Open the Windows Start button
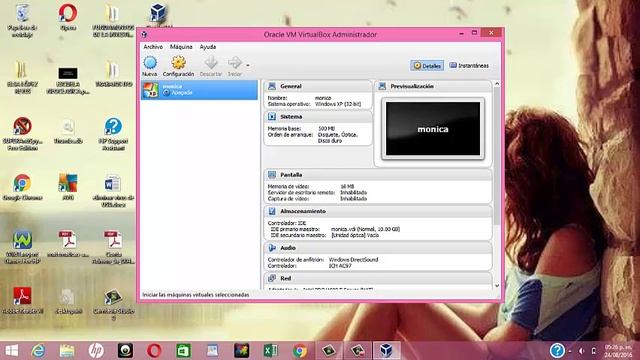This screenshot has height=360, width=640. pyautogui.click(x=11, y=351)
